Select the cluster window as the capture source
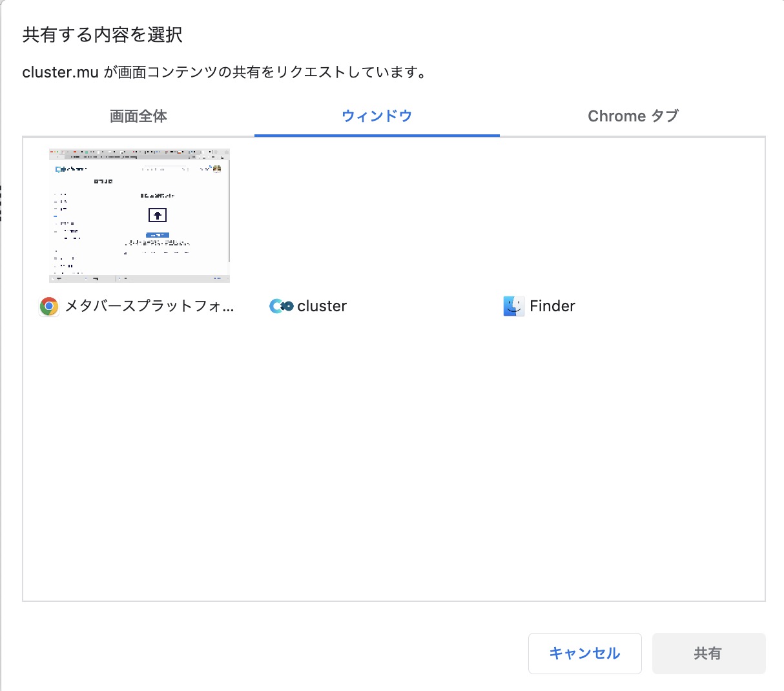784x691 pixels. tap(307, 305)
